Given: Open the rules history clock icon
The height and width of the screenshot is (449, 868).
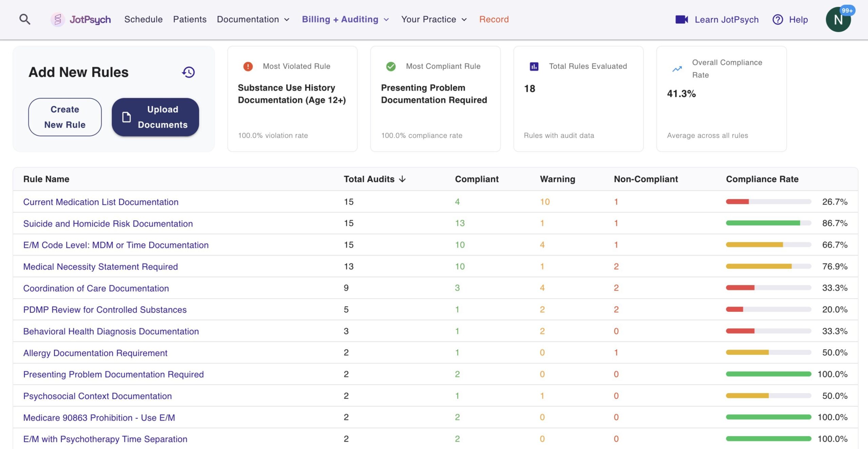Looking at the screenshot, I should [x=189, y=72].
